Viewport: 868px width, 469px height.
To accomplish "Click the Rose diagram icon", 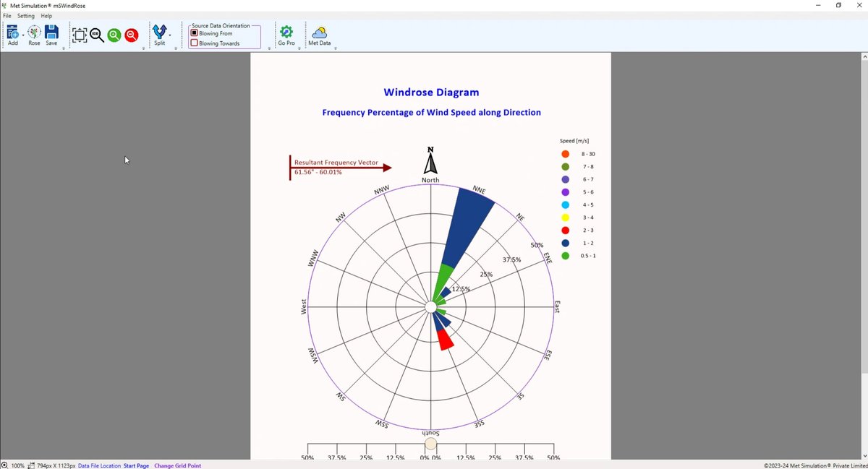I will 34,32.
